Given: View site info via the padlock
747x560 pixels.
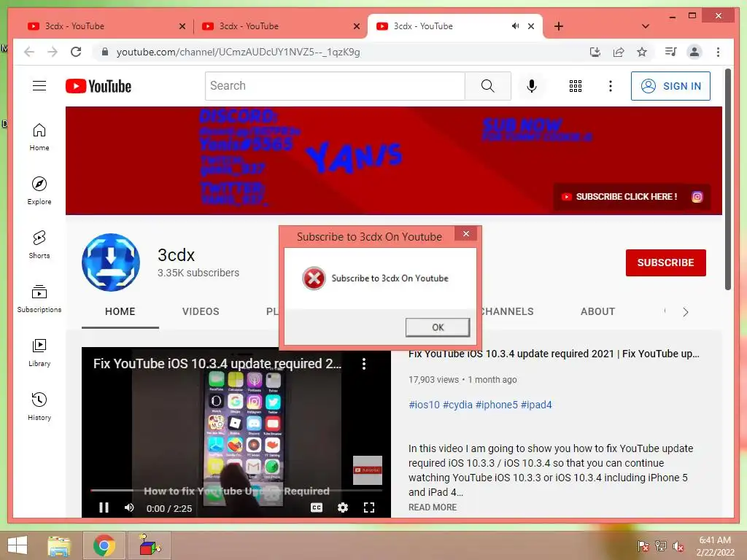Looking at the screenshot, I should coord(105,52).
